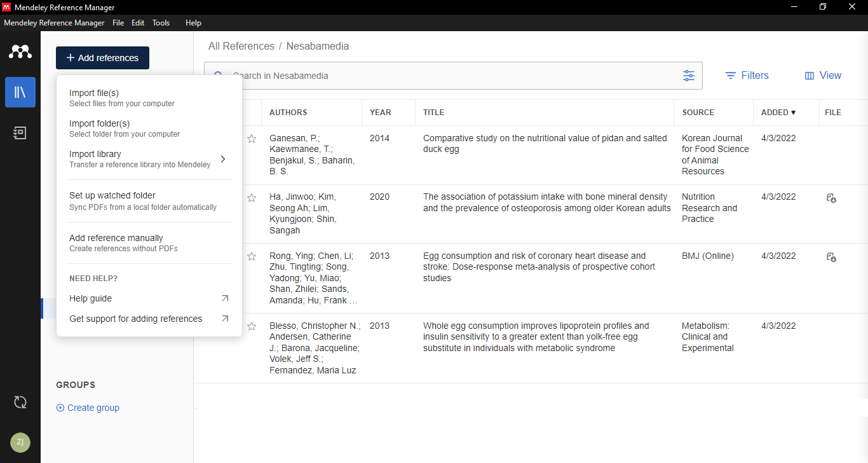This screenshot has width=868, height=463.
Task: Click file download icon for Rong, Ying
Action: coord(831,258)
